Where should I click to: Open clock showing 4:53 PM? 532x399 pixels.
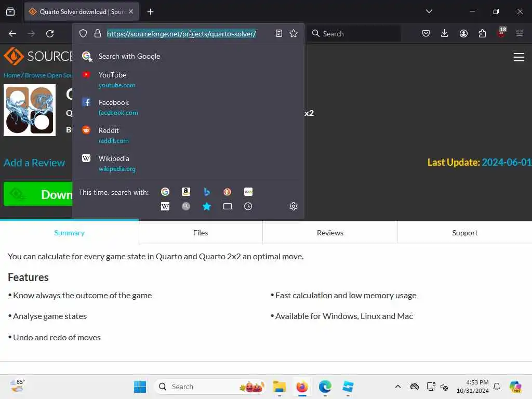click(473, 387)
